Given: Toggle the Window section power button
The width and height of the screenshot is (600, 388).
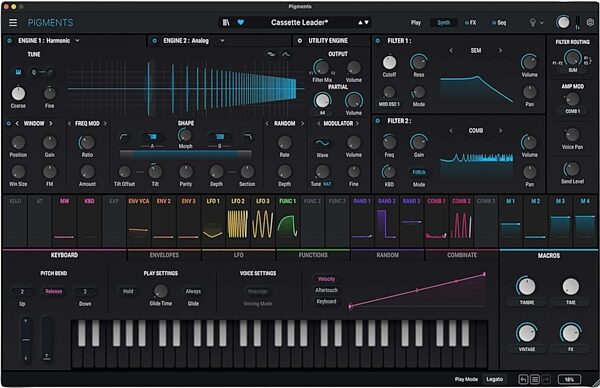Looking at the screenshot, I should (8, 124).
